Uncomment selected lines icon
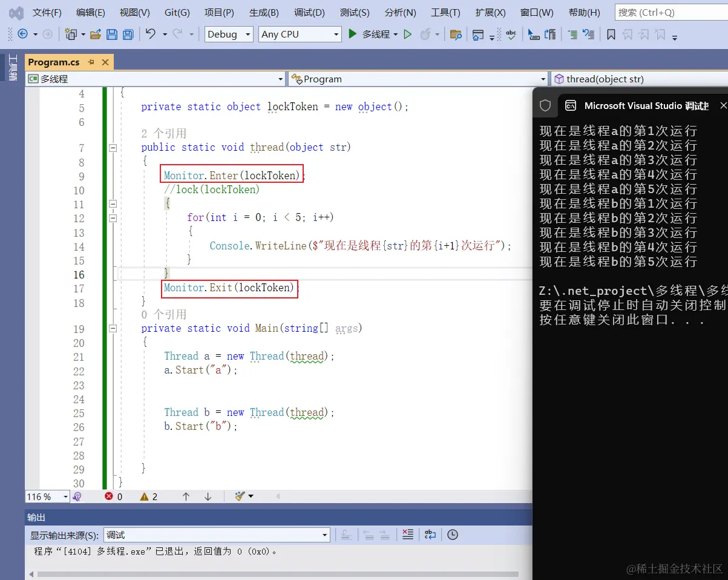 [x=588, y=35]
